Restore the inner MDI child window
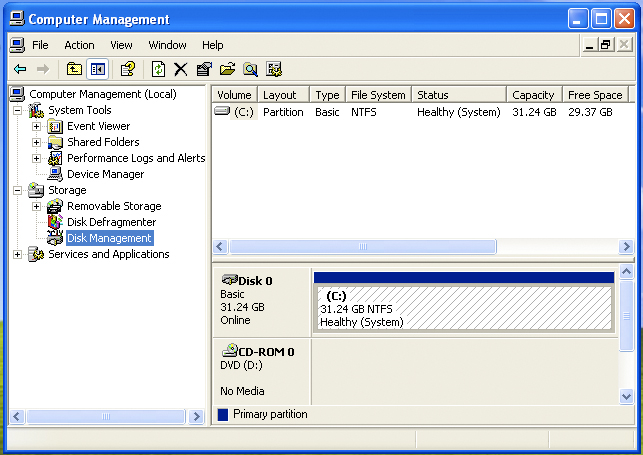The width and height of the screenshot is (643, 455). point(606,44)
